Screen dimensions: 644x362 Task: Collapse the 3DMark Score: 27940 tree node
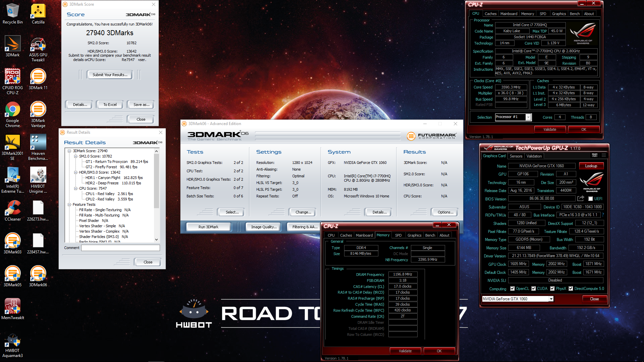pyautogui.click(x=69, y=151)
